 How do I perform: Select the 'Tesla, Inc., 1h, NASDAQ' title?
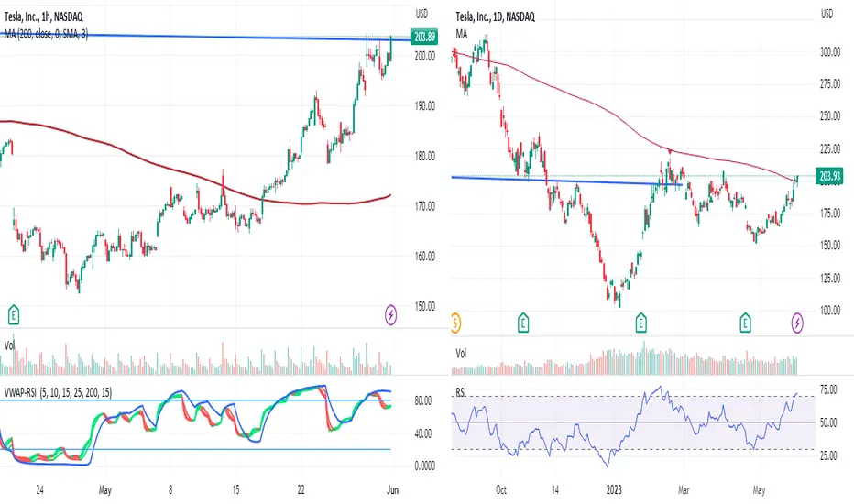pos(44,17)
